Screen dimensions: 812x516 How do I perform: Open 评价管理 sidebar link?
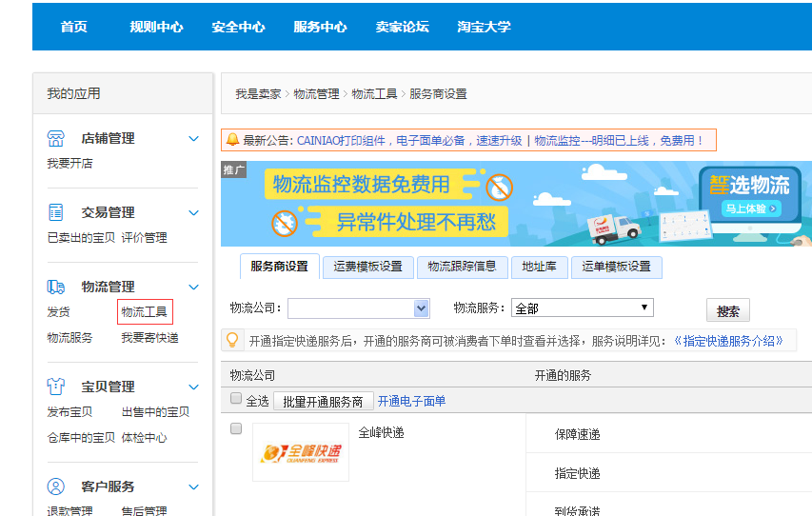[145, 238]
